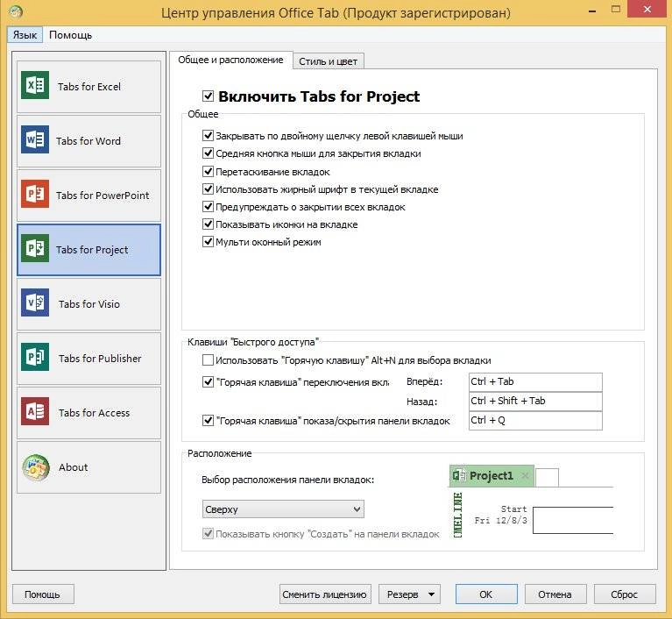Select the Word icon in the sidebar
This screenshot has width=672, height=619.
coord(35,139)
